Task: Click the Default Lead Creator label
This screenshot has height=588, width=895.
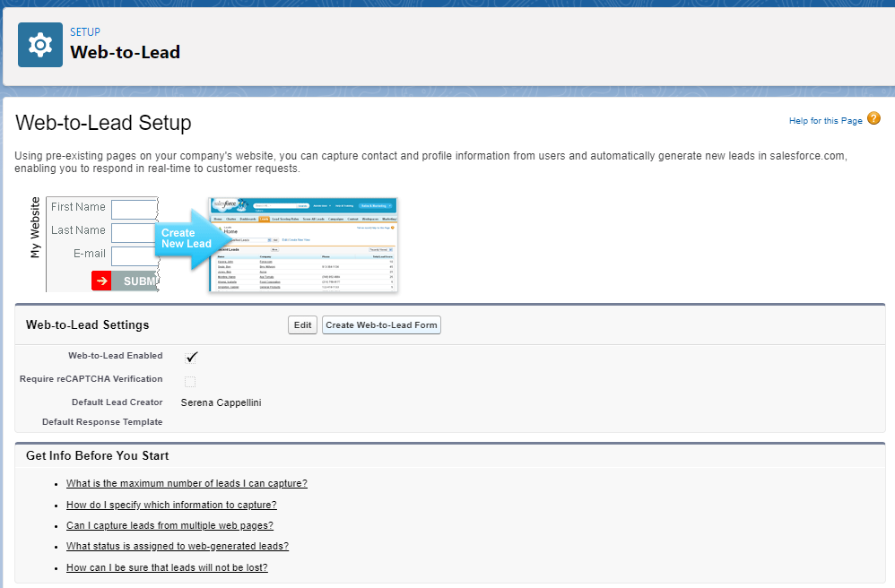Action: pyautogui.click(x=117, y=402)
